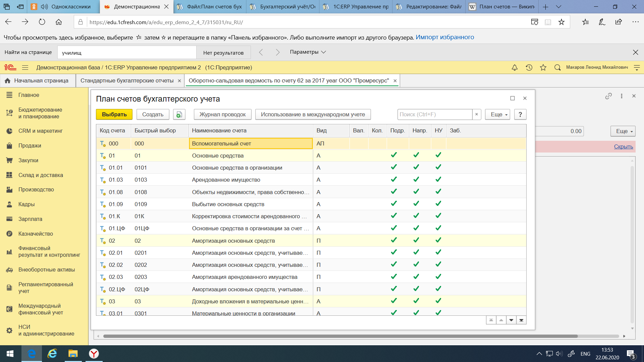Switch to the Бухгалтерский учёт browser tab
This screenshot has height=362, width=644.
pos(282,7)
